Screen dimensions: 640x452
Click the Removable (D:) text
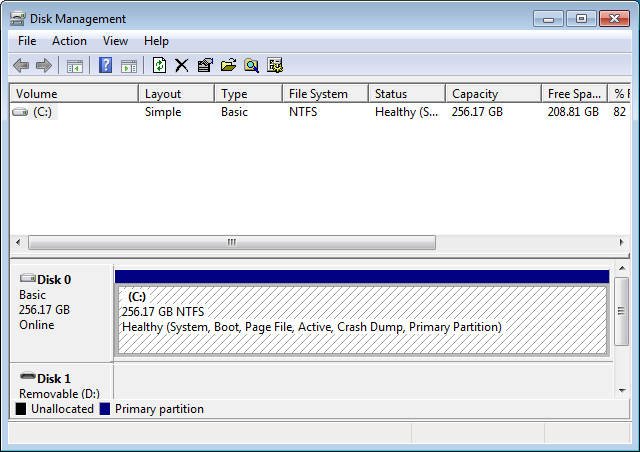pos(59,394)
